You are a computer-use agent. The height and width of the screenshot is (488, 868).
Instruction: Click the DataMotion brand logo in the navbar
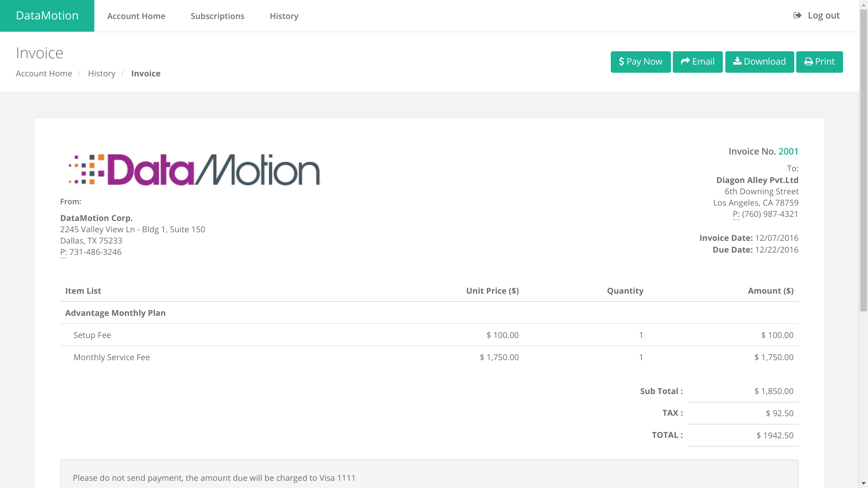47,16
